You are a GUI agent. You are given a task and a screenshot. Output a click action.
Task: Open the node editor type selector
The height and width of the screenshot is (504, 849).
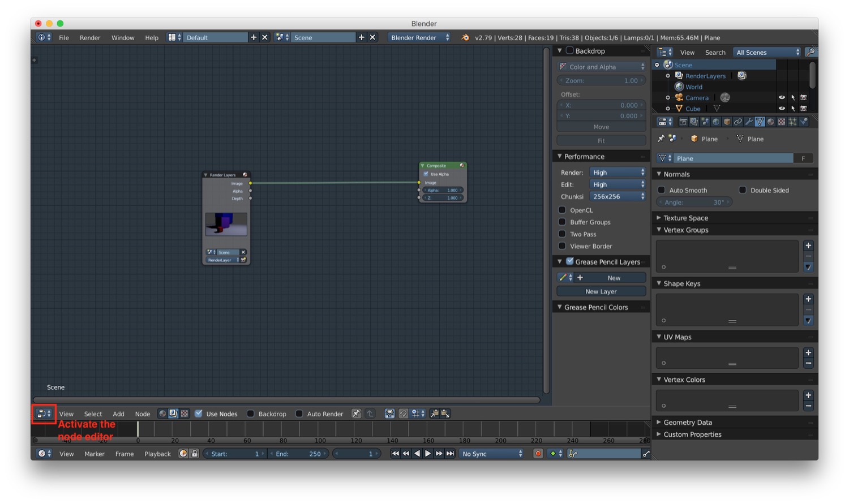coord(44,413)
